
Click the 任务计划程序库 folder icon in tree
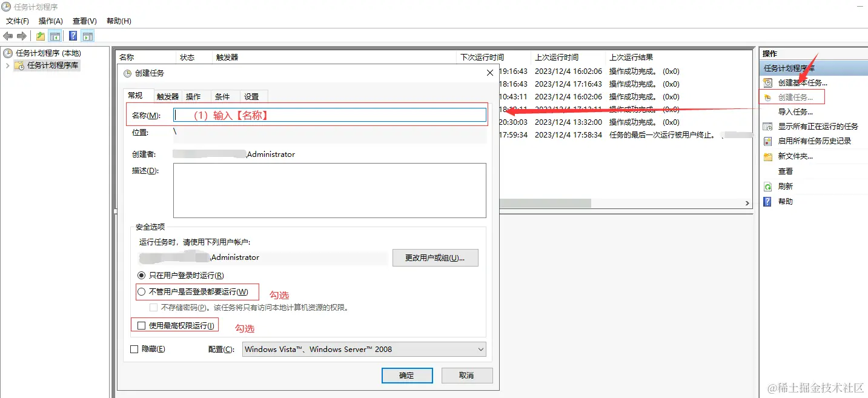[19, 65]
